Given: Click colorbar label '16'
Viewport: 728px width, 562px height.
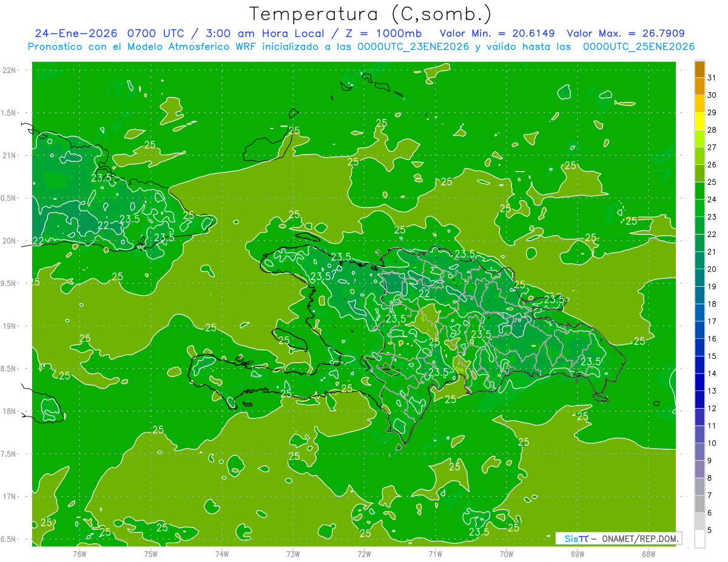Looking at the screenshot, I should pyautogui.click(x=712, y=339).
